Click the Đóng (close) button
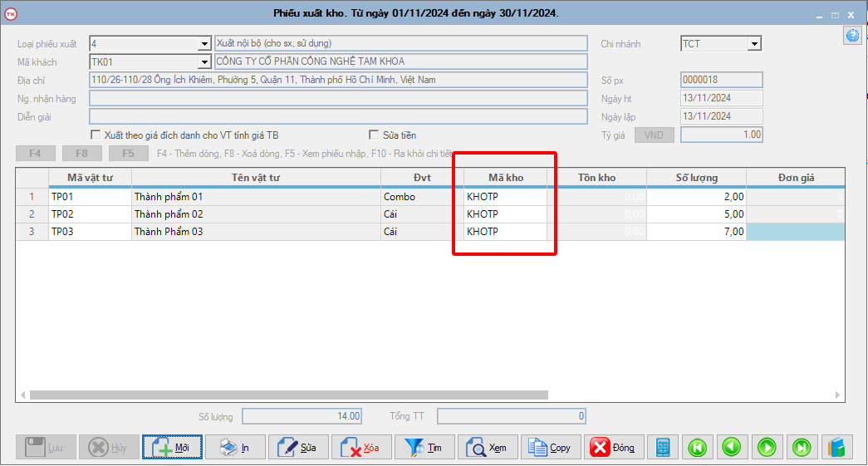 614,448
